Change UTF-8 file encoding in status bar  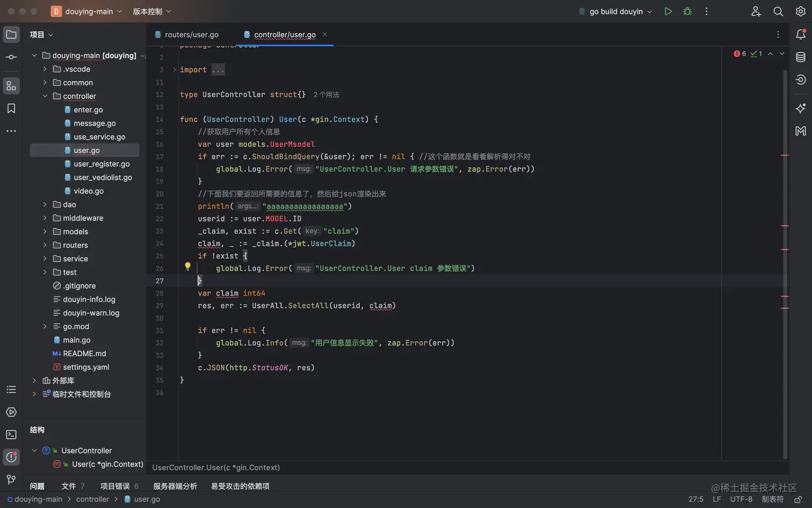coord(741,499)
